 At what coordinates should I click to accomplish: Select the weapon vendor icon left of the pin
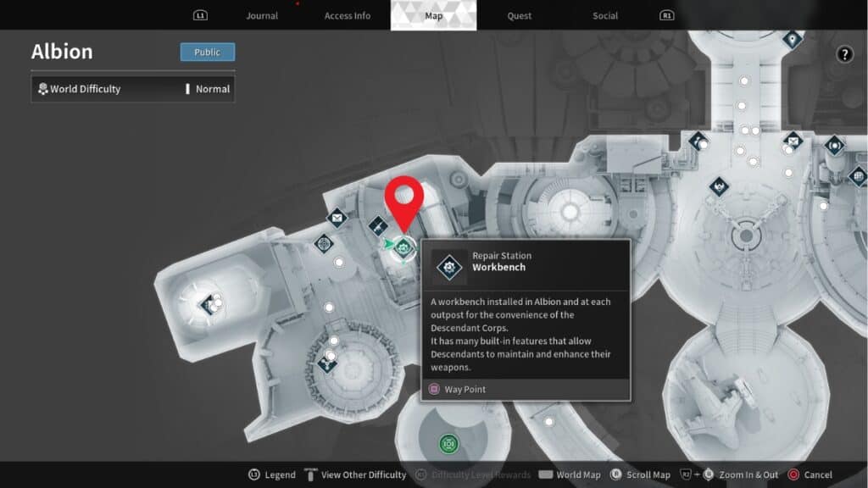[x=378, y=225]
